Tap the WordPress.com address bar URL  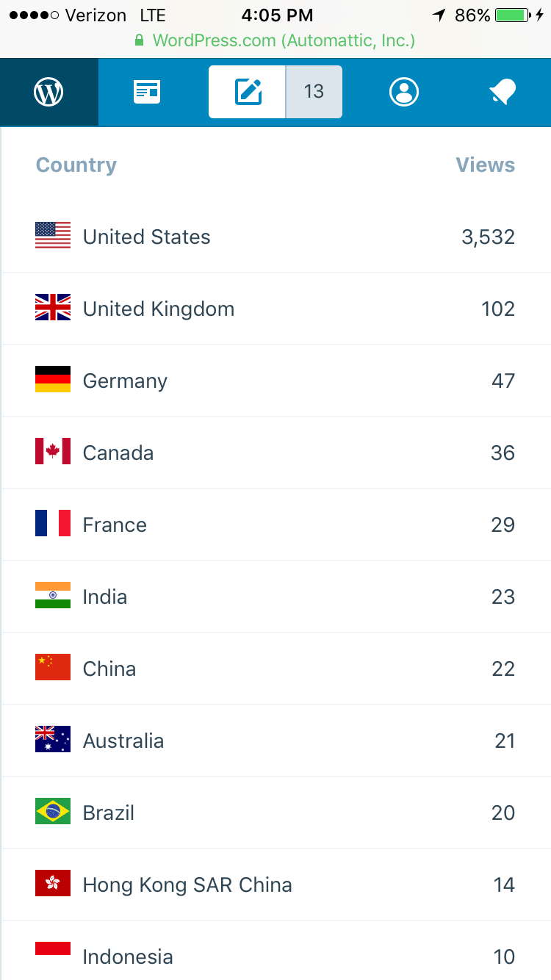tap(284, 40)
